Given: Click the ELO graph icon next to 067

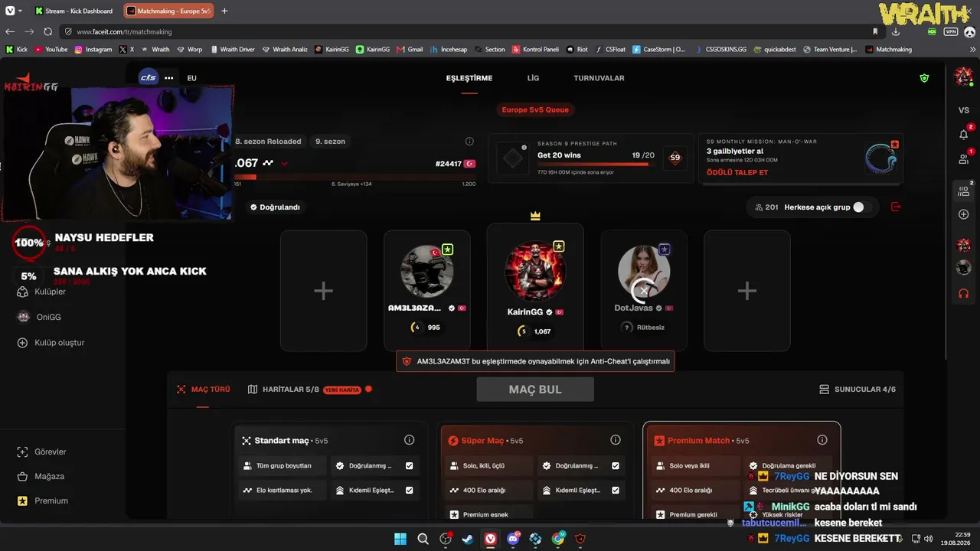Looking at the screenshot, I should click(268, 163).
